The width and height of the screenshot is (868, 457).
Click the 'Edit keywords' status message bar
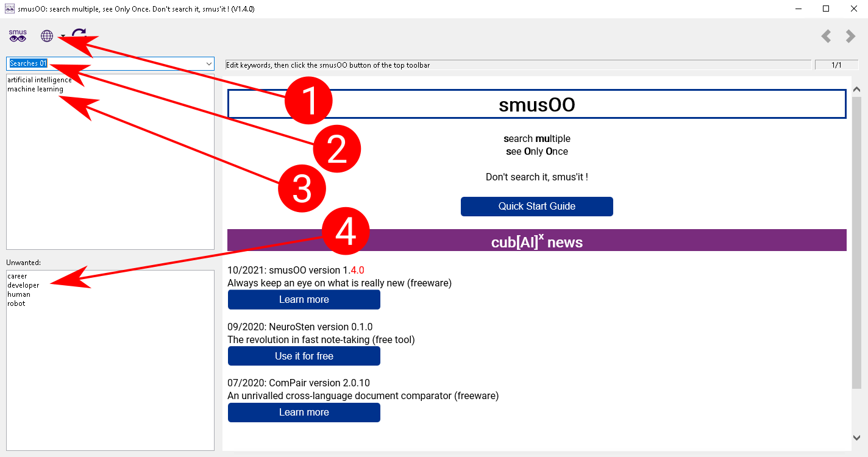tap(518, 65)
